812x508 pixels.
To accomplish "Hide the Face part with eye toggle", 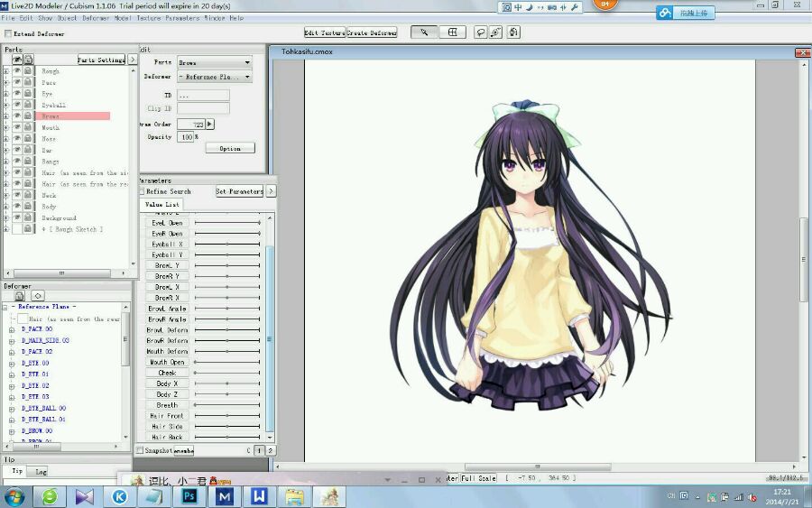I will [x=17, y=82].
